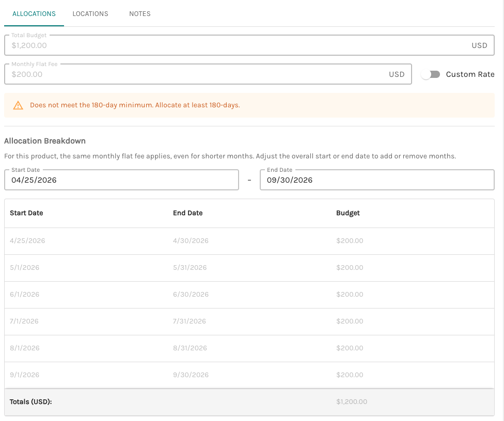Edit the overall Start Date input 04/25/2026
The height and width of the screenshot is (421, 504).
tap(121, 180)
